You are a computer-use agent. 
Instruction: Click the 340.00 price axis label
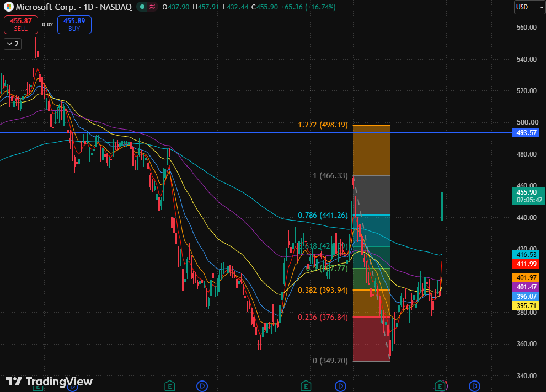pos(527,375)
